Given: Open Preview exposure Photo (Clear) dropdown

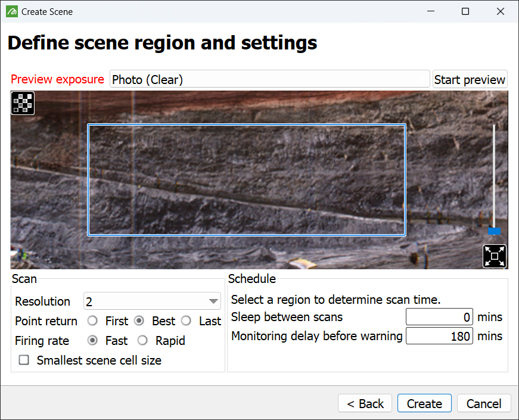Looking at the screenshot, I should 269,79.
